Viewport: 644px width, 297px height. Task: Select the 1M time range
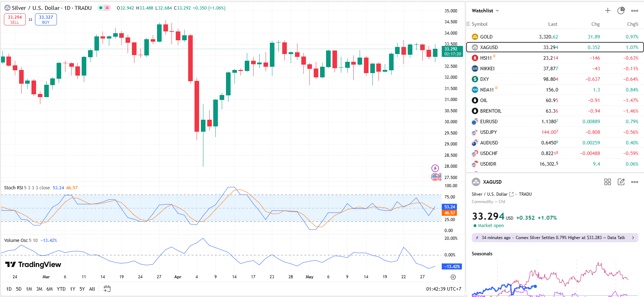click(x=29, y=289)
